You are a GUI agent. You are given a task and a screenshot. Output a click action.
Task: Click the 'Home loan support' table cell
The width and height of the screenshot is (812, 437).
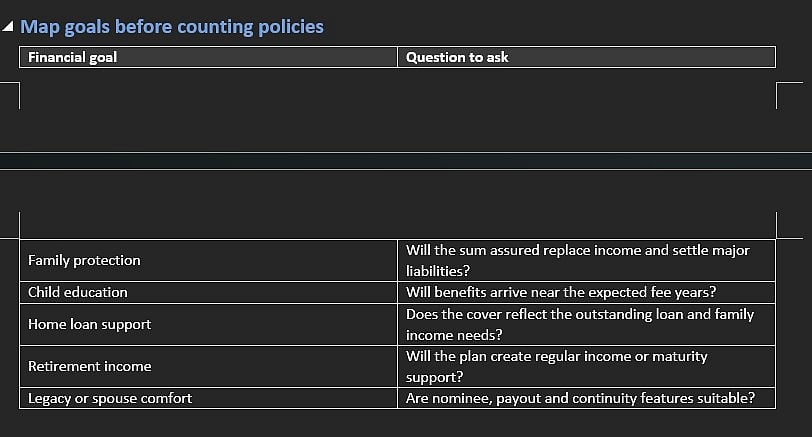208,325
